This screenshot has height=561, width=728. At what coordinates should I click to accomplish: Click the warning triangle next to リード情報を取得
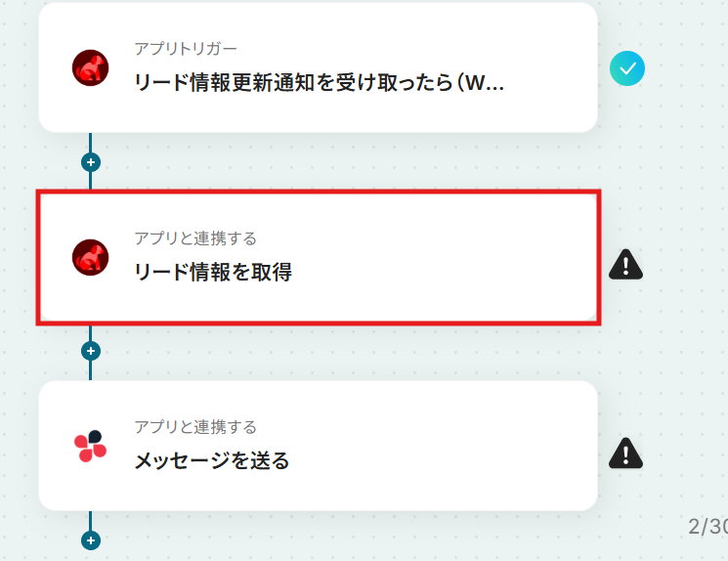point(625,264)
